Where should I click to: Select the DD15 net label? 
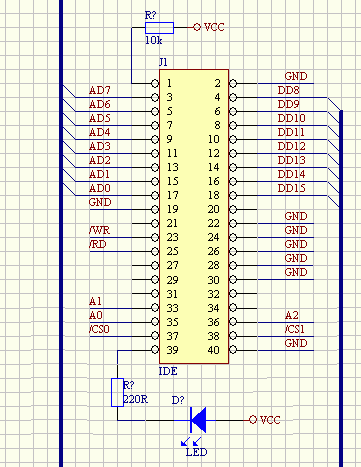tap(292, 188)
